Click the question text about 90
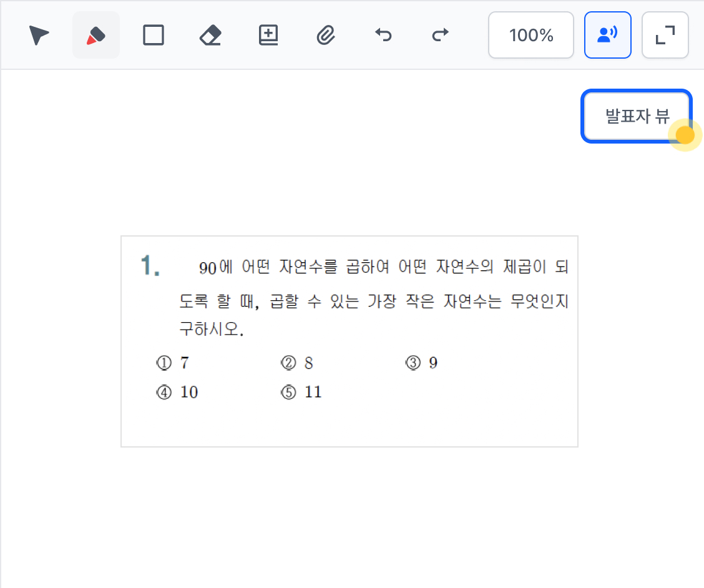Screen dimensions: 704x588 pyautogui.click(x=374, y=297)
